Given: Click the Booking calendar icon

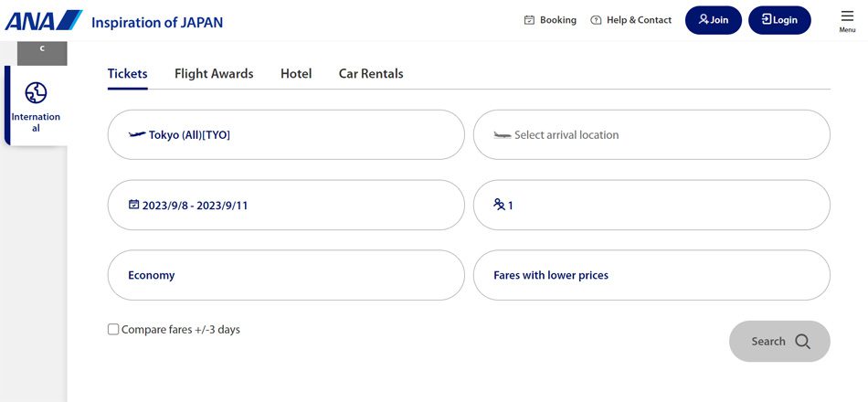Looking at the screenshot, I should click(529, 20).
